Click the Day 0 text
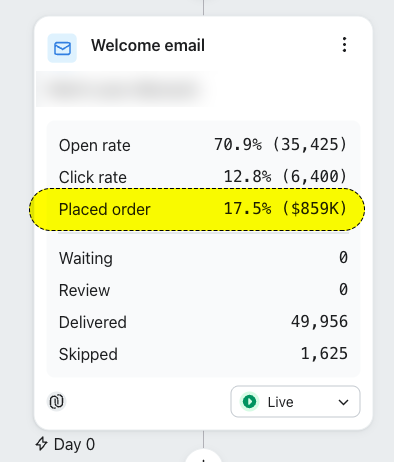Image resolution: width=394 pixels, height=462 pixels. point(74,444)
